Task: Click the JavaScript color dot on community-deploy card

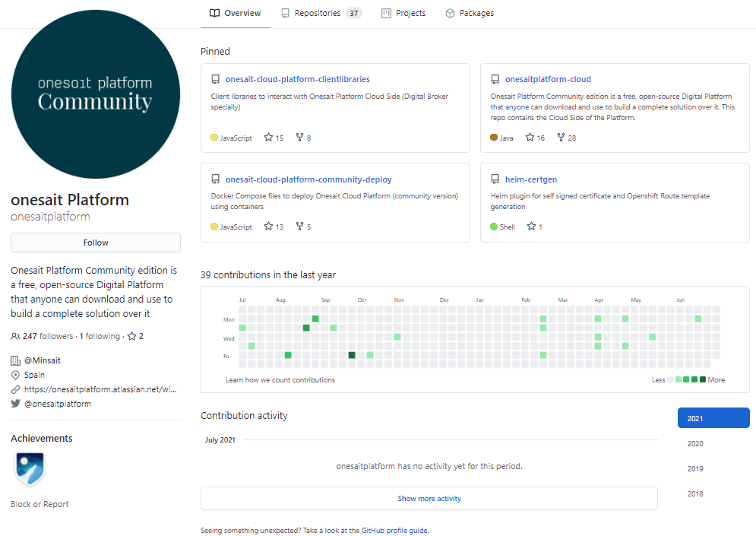Action: coord(214,227)
